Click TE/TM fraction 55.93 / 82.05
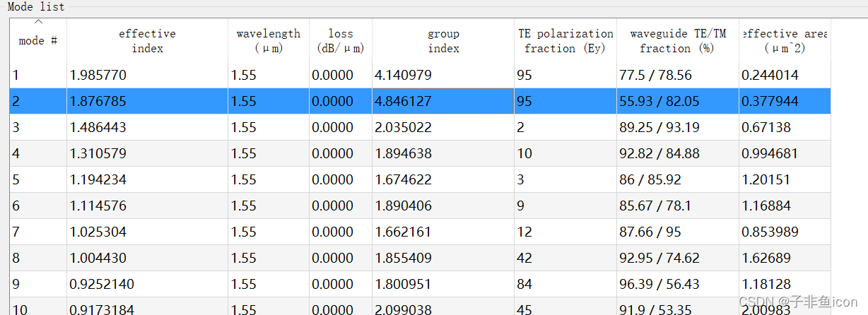This screenshot has width=868, height=315. tap(678, 101)
